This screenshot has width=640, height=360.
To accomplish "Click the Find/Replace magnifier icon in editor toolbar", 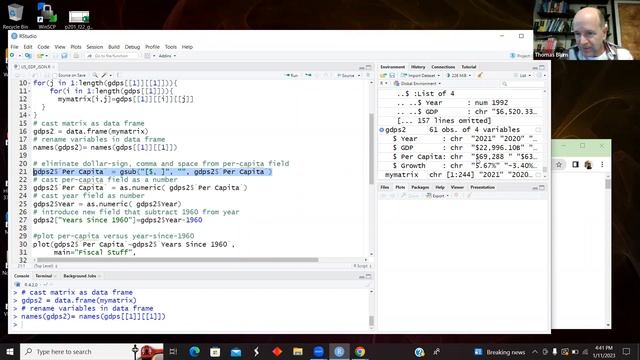I will [95, 75].
